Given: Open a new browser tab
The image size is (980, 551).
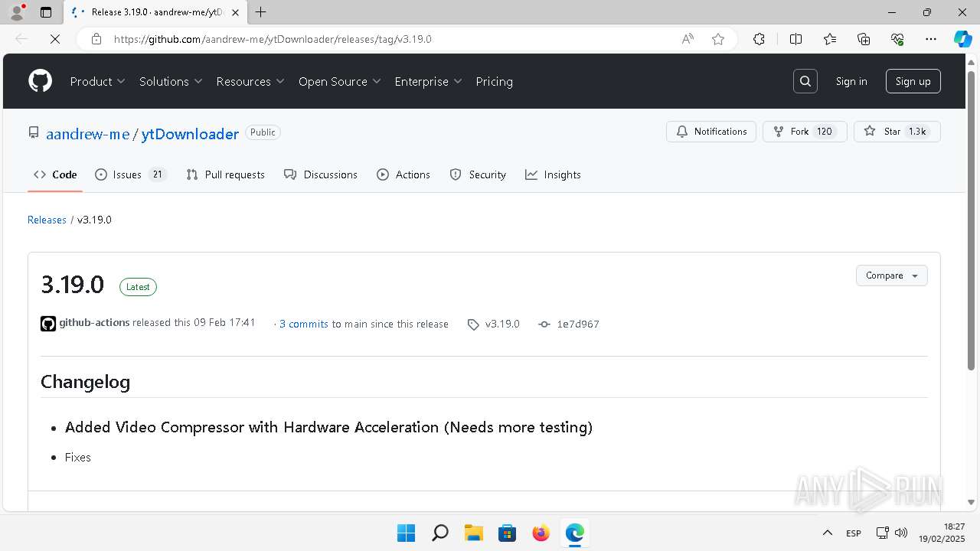Looking at the screenshot, I should (260, 12).
